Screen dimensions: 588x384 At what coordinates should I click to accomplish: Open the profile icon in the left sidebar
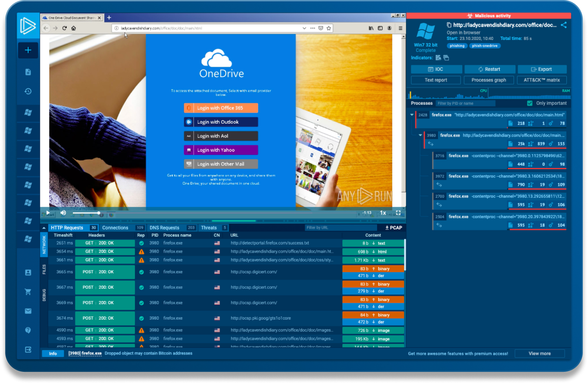click(x=28, y=272)
